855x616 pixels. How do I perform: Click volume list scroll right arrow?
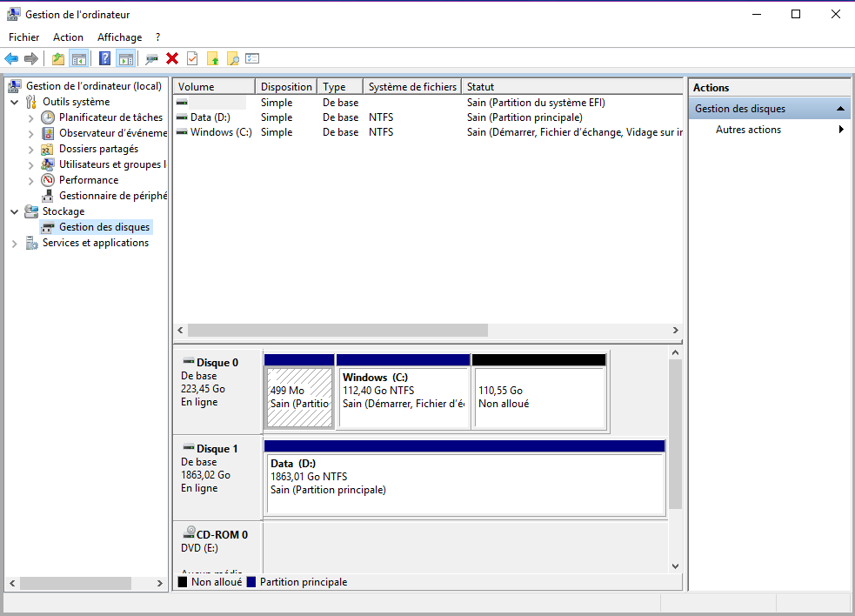tap(676, 330)
